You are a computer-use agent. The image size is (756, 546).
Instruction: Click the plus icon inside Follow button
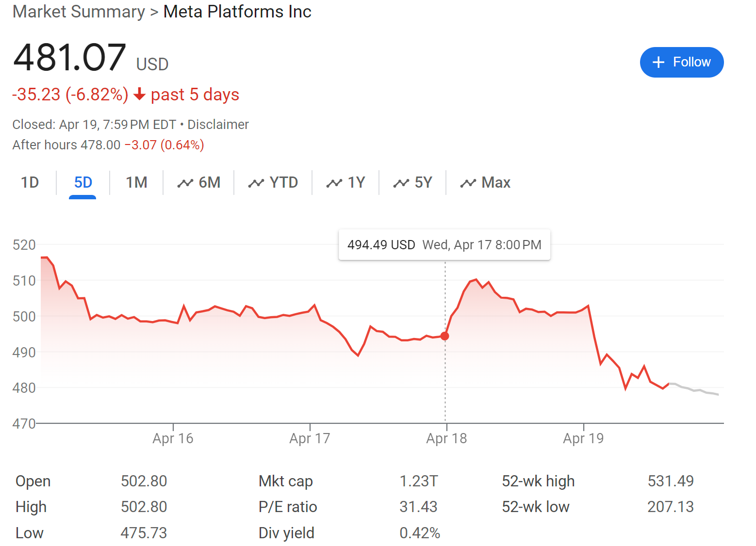(x=658, y=62)
